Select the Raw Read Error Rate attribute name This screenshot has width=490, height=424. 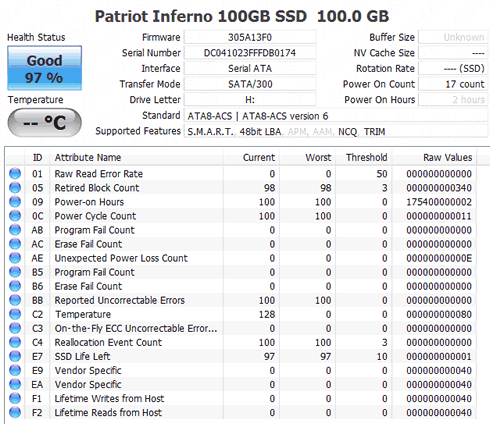(99, 174)
